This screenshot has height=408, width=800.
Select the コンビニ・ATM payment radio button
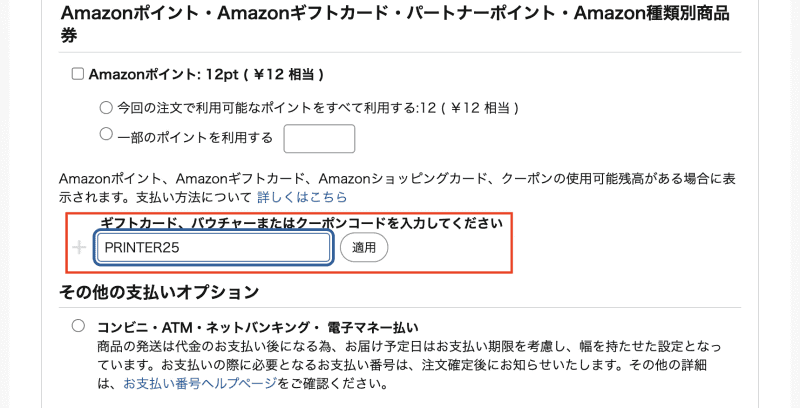[x=78, y=326]
